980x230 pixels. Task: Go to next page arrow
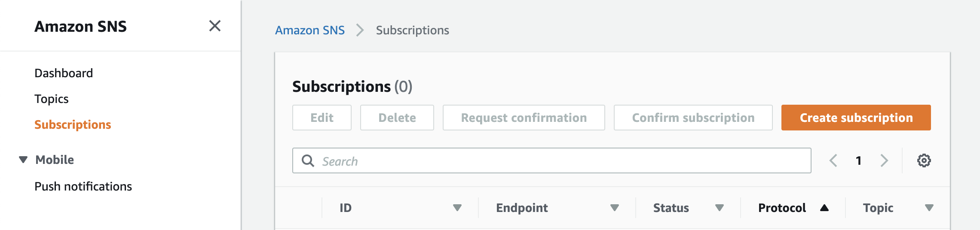point(884,160)
